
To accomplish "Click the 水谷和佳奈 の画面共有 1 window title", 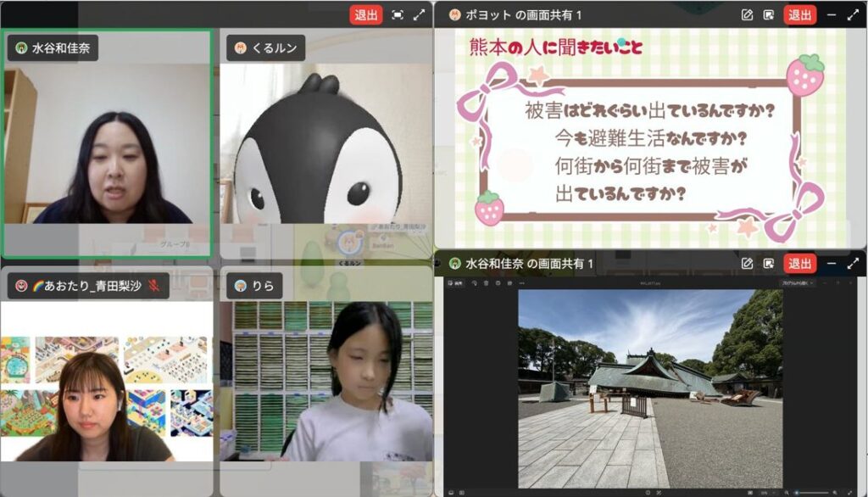I will (529, 264).
